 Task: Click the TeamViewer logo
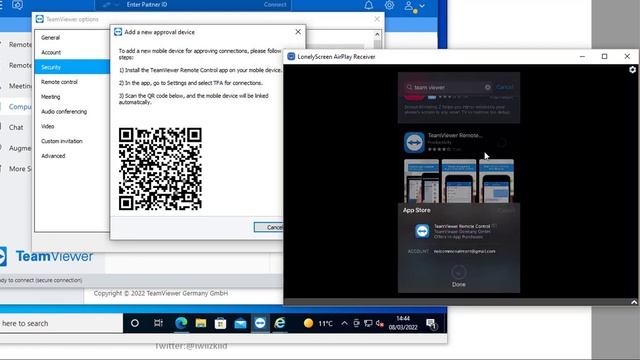click(47, 256)
